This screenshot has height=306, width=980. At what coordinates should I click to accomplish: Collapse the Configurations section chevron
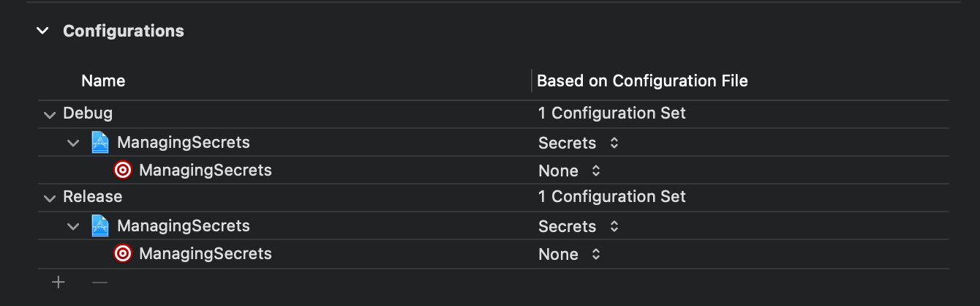pos(43,31)
